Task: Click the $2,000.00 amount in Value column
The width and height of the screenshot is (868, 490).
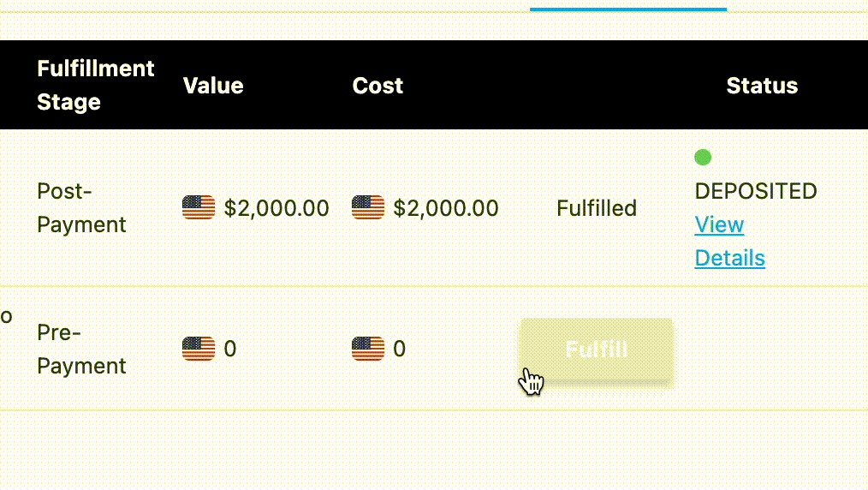Action: (x=276, y=208)
